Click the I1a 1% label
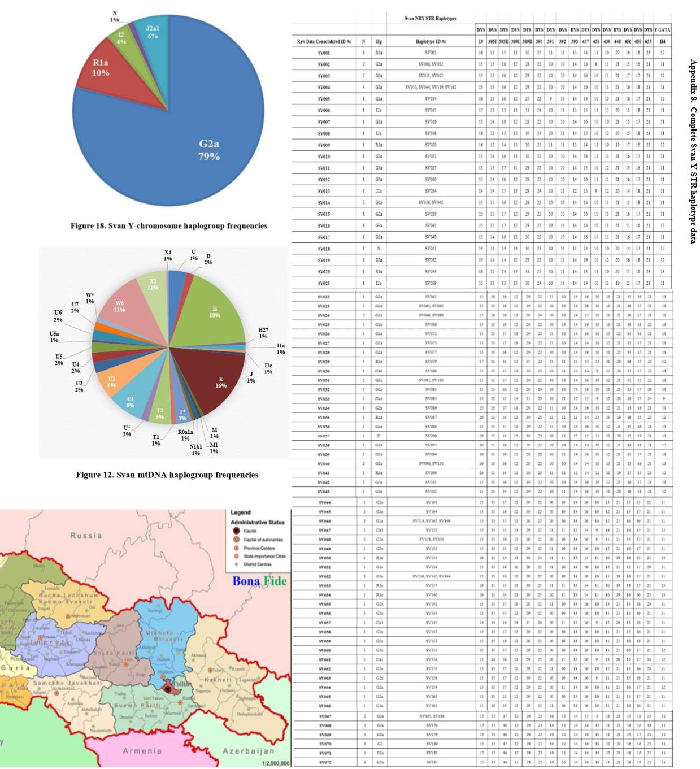The height and width of the screenshot is (769, 700). coord(281,349)
